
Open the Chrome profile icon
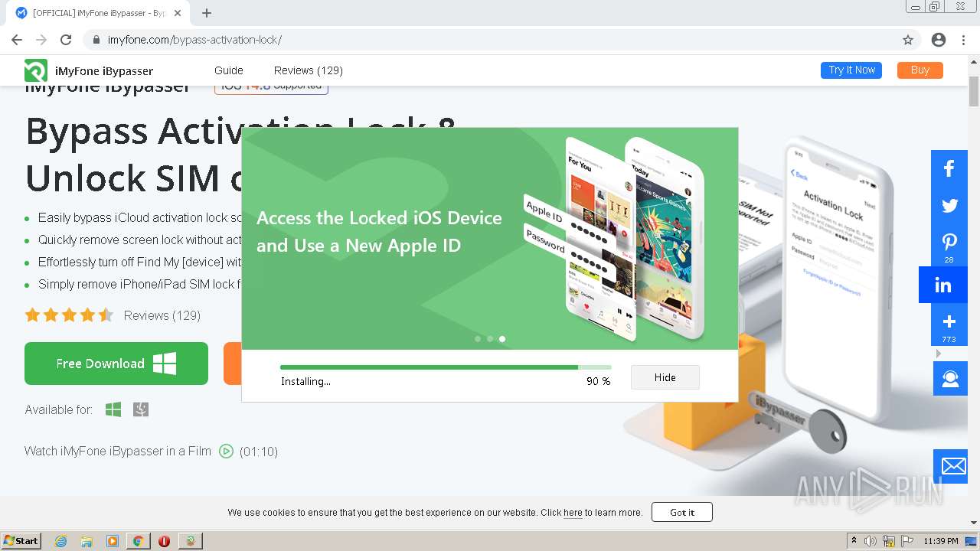[939, 40]
